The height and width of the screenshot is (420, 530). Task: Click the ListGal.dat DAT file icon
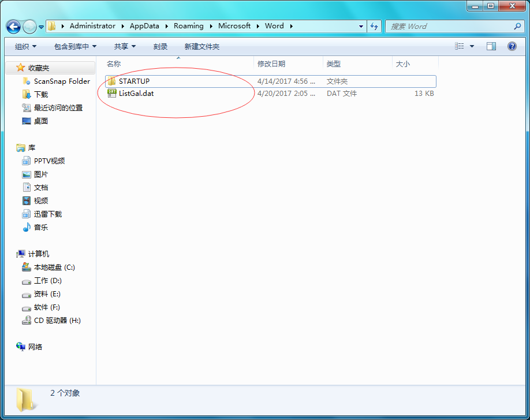pyautogui.click(x=112, y=94)
